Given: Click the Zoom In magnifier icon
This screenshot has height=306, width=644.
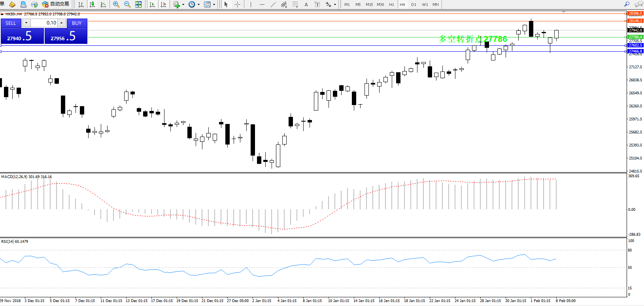Looking at the screenshot, I should pyautogui.click(x=116, y=4).
